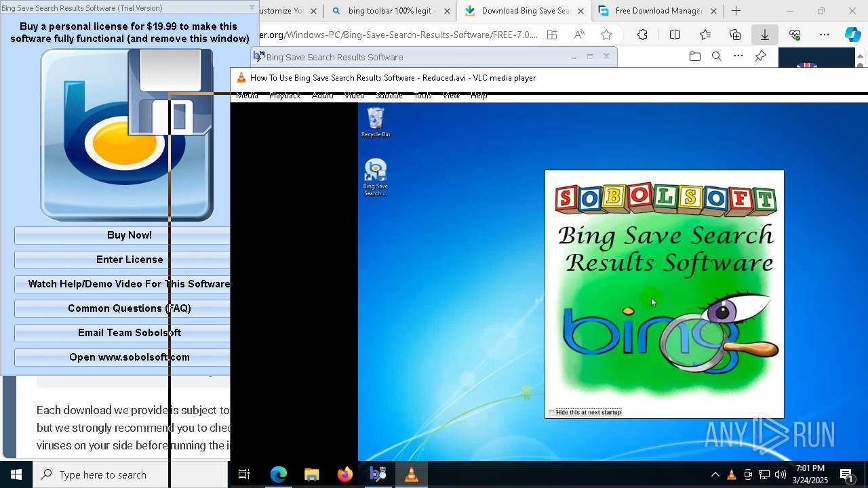Open Bing Save Search taskbar icon
Viewport: 868px width, 488px height.
[x=378, y=474]
